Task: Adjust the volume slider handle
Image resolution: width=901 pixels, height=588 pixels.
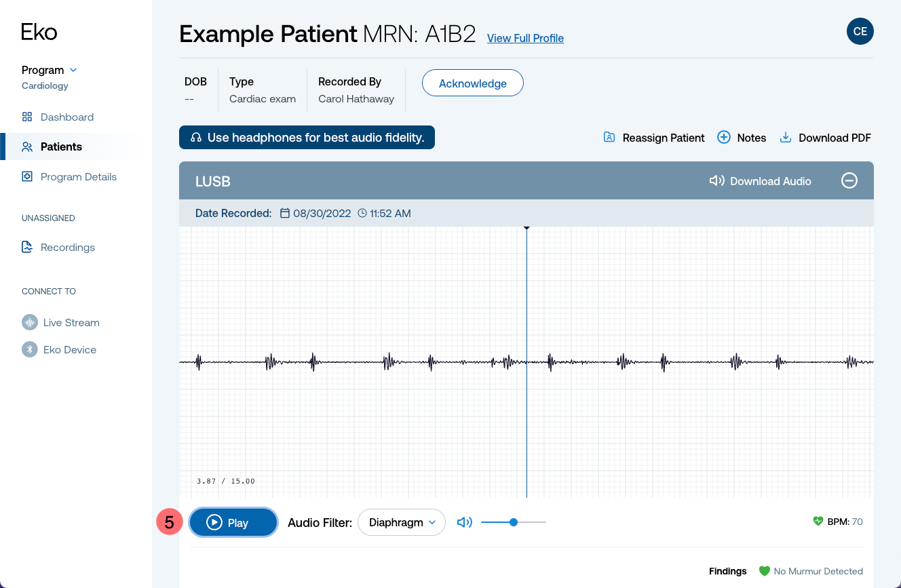Action: tap(514, 522)
